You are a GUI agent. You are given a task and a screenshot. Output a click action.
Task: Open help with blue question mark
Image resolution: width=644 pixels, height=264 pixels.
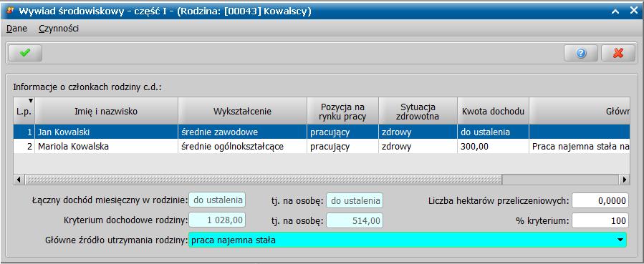point(581,53)
